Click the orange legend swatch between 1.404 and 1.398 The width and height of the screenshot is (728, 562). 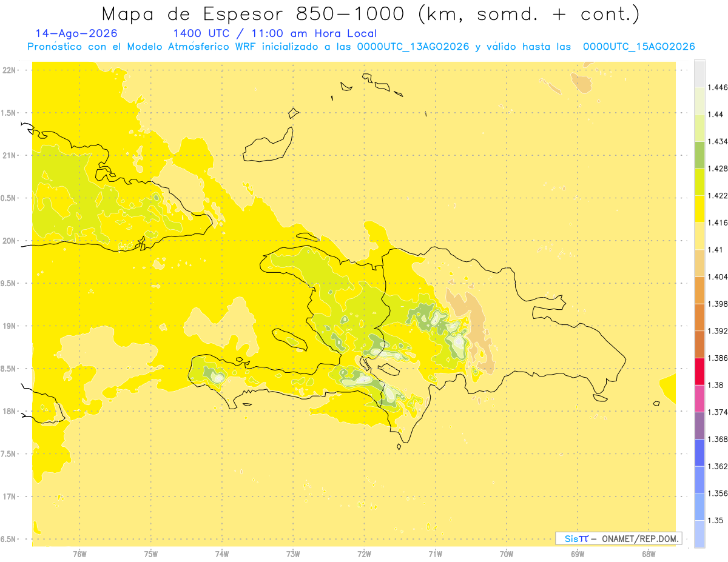pos(699,290)
